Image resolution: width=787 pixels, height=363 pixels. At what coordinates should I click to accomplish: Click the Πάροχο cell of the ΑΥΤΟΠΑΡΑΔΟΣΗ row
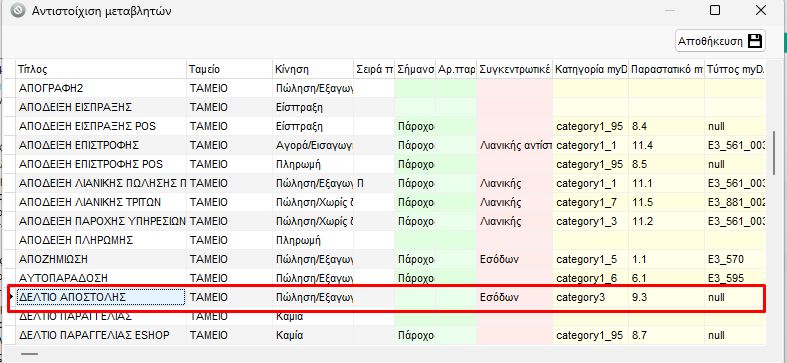click(415, 278)
